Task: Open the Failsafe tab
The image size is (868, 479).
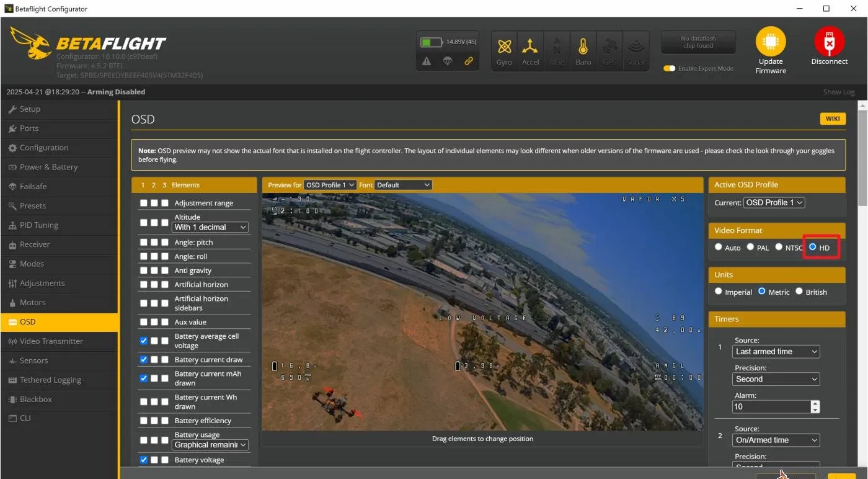Action: [x=59, y=186]
